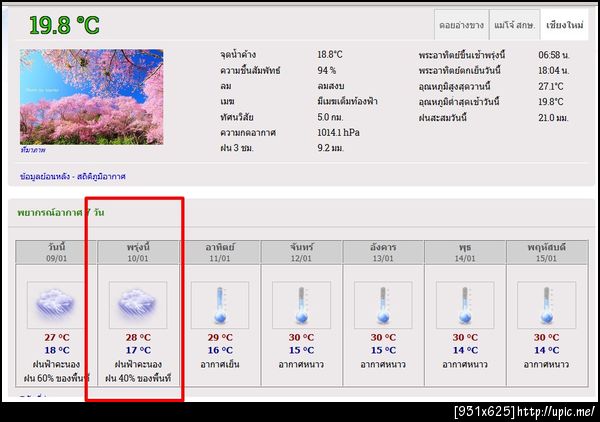Select the จันทร์ 12/01 column header
Screen dimensions: 600x422
302,252
